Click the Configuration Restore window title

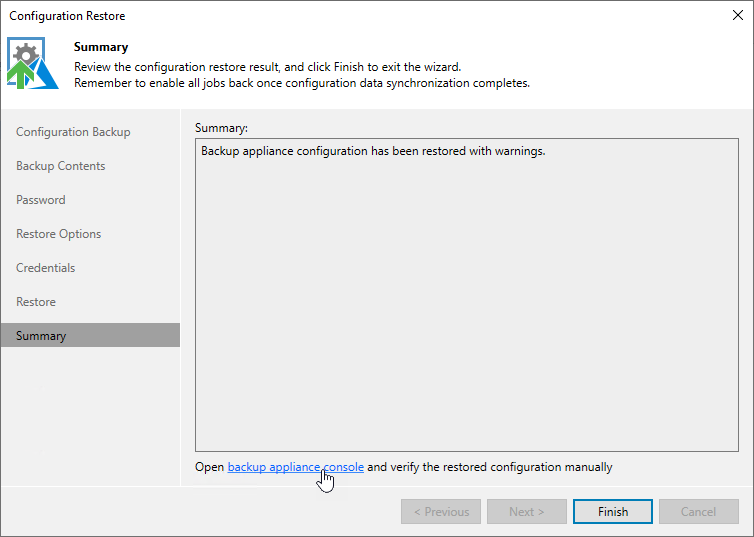tap(67, 16)
